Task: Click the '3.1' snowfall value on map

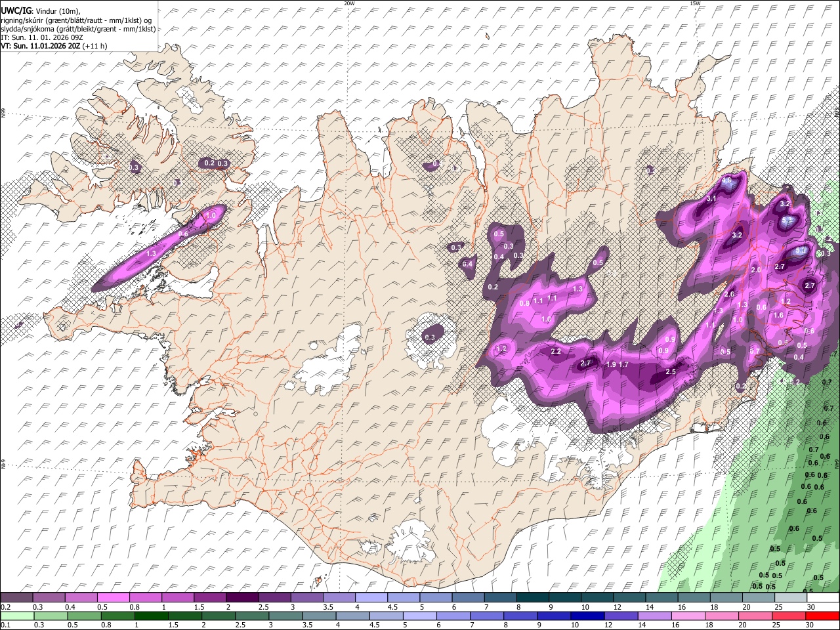Action: coord(711,198)
